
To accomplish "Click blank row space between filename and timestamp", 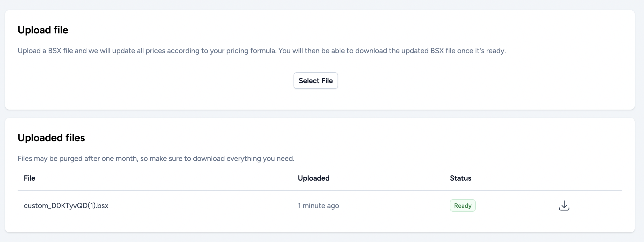I will [x=202, y=205].
